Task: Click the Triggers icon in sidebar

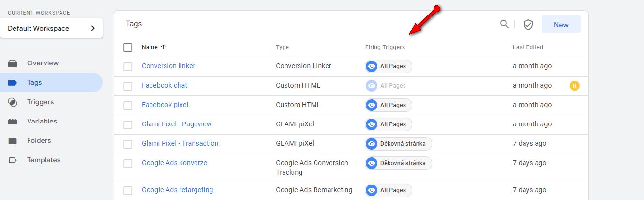Action: coord(13,102)
